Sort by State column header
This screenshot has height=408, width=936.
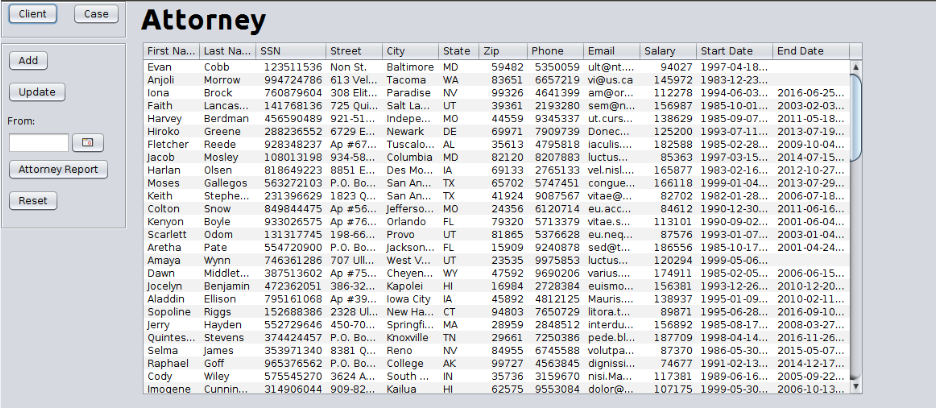coord(458,51)
